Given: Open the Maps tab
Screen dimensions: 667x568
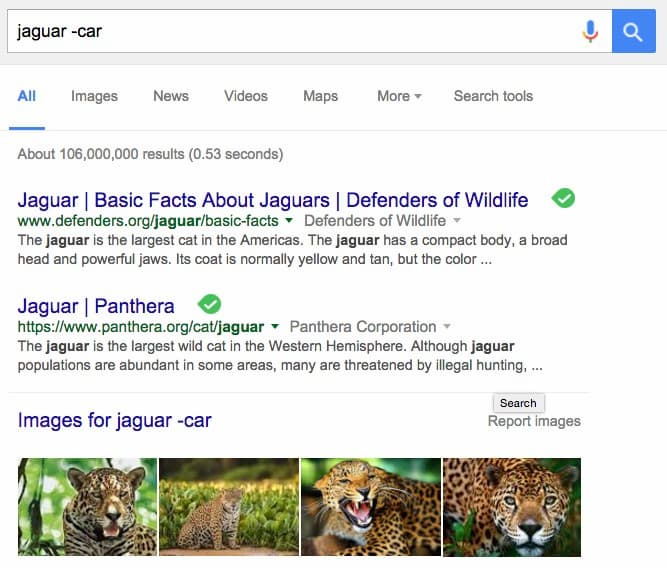Looking at the screenshot, I should point(320,97).
